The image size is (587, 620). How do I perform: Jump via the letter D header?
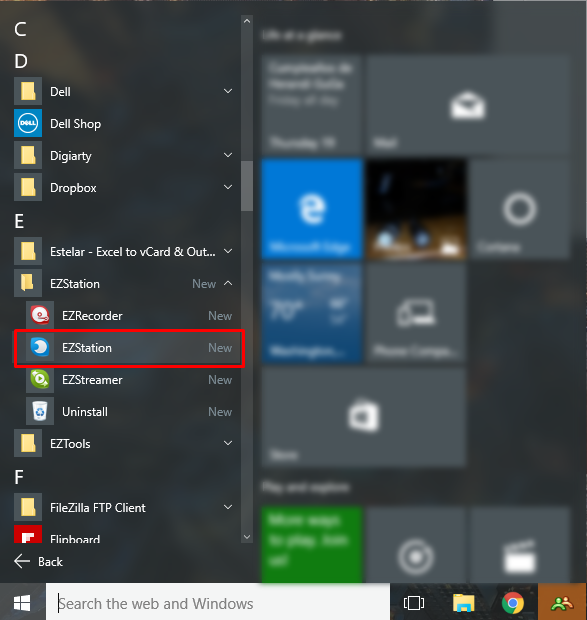tap(21, 61)
